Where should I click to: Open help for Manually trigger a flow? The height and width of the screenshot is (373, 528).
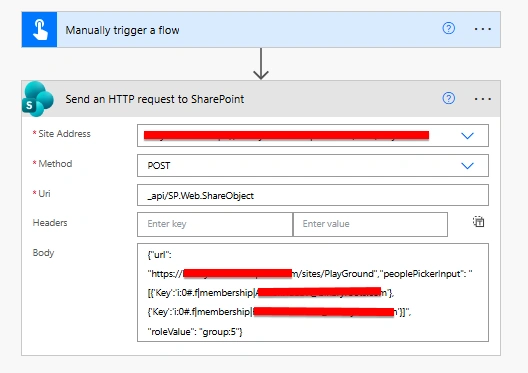click(x=448, y=28)
